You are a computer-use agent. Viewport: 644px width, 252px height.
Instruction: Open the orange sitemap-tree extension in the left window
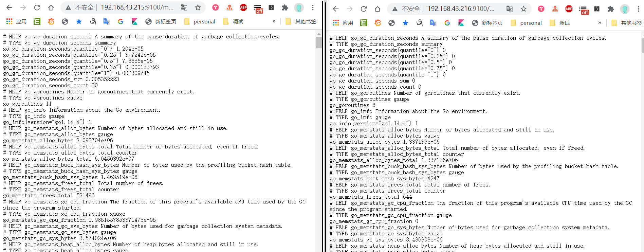click(x=229, y=7)
